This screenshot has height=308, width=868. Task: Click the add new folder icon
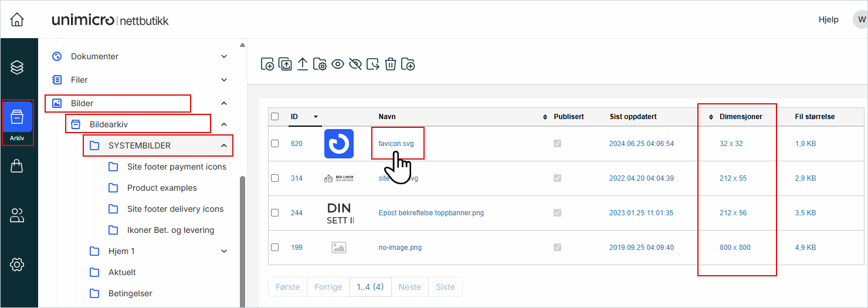408,64
